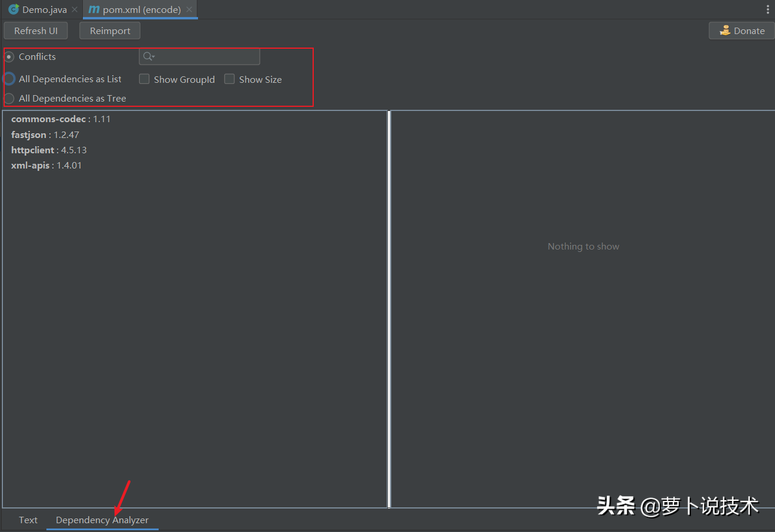Click the Donate button
Viewport: 775px width, 532px height.
click(742, 31)
